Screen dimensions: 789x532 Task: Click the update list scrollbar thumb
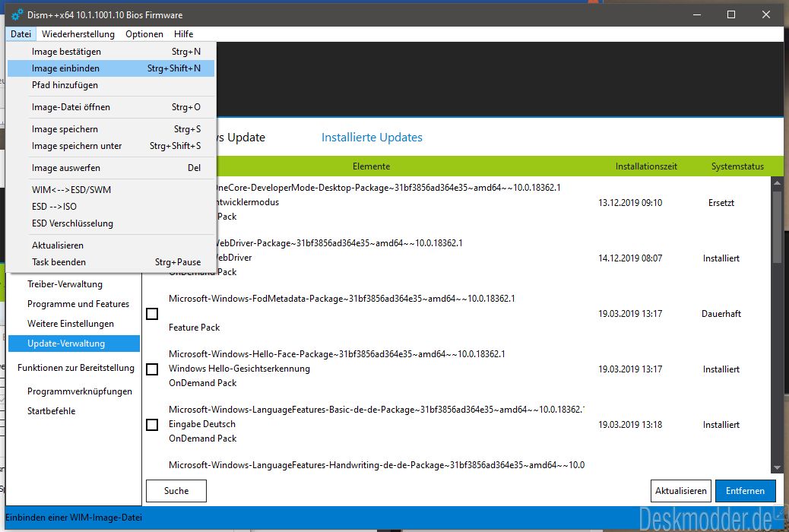click(778, 226)
